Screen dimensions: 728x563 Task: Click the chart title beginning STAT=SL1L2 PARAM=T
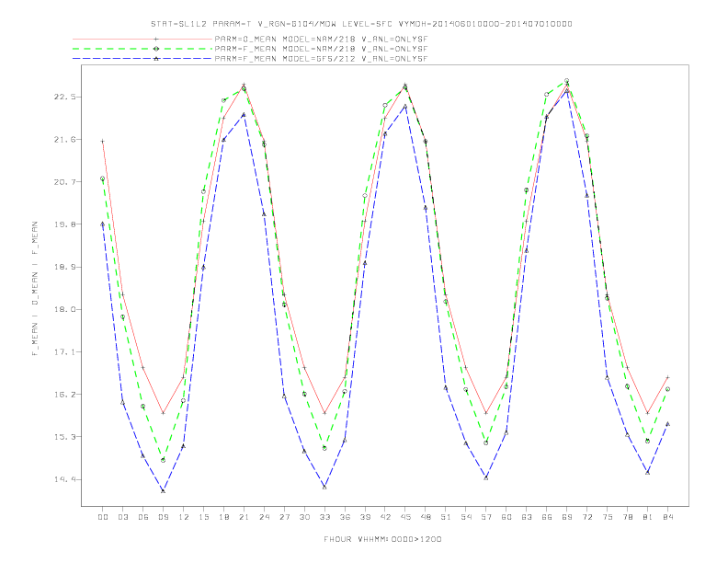[361, 24]
